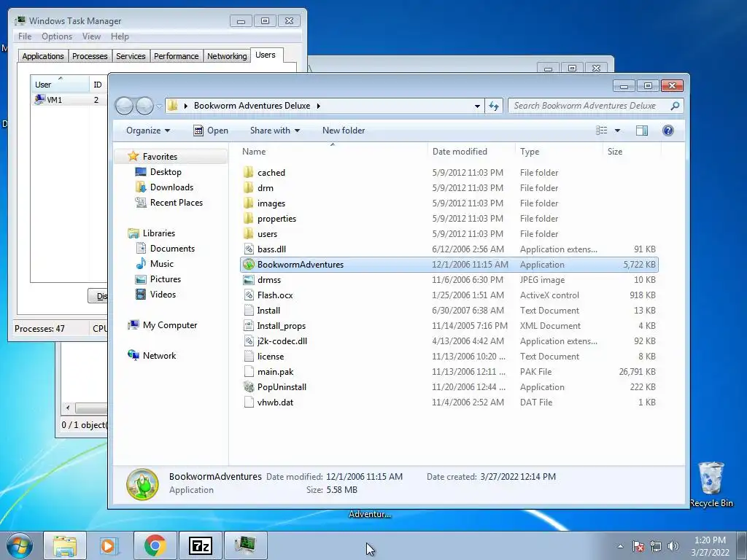Open the root path chevron in address bar

(186, 106)
